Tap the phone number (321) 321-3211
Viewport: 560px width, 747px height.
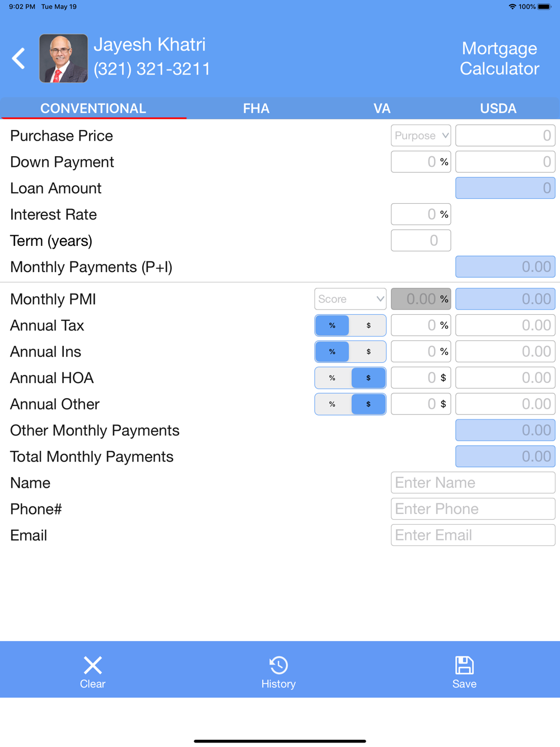(x=152, y=69)
